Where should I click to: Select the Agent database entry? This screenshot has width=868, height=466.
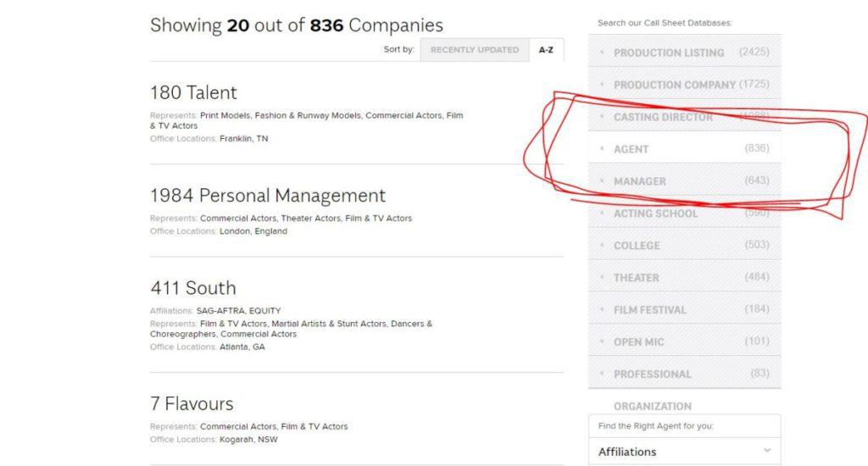tap(632, 149)
